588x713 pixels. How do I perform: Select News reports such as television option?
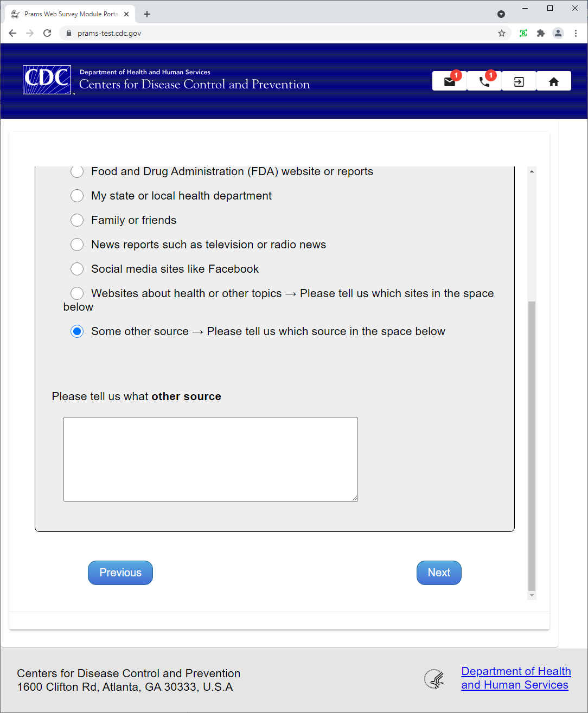coord(77,245)
